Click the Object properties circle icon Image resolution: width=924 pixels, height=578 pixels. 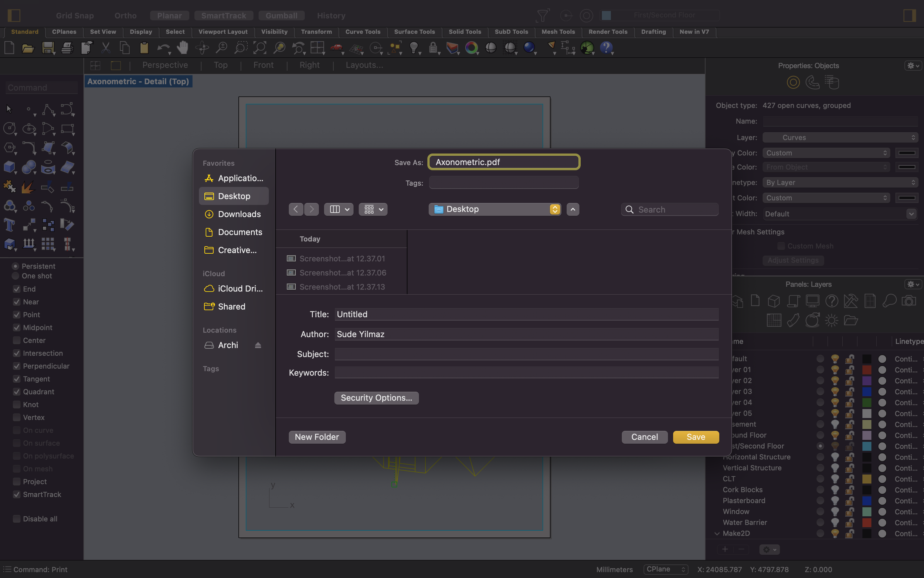793,82
